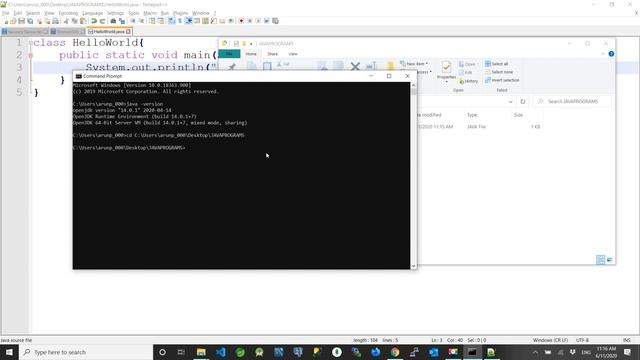Screen dimensions: 640x360
Task: Click the Properties icon in File Explorer ribbon
Action: [x=447, y=70]
